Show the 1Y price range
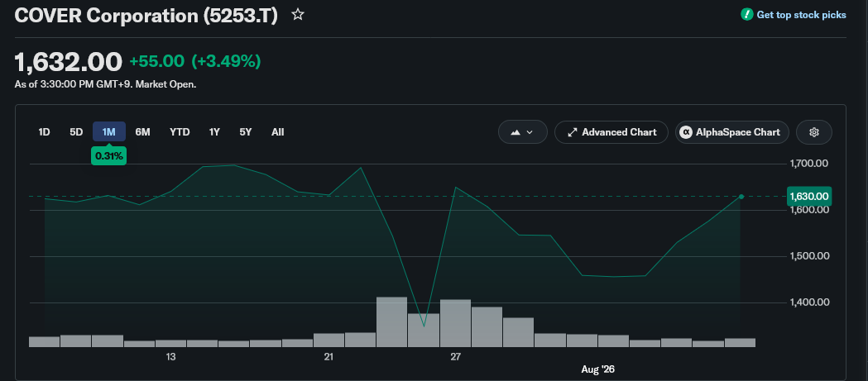The width and height of the screenshot is (868, 381). tap(214, 132)
